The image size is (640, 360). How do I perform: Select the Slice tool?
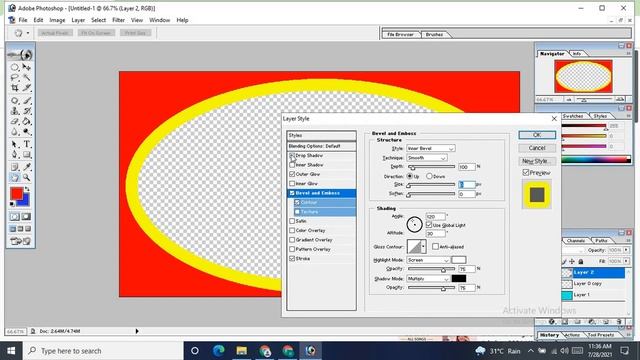27,88
